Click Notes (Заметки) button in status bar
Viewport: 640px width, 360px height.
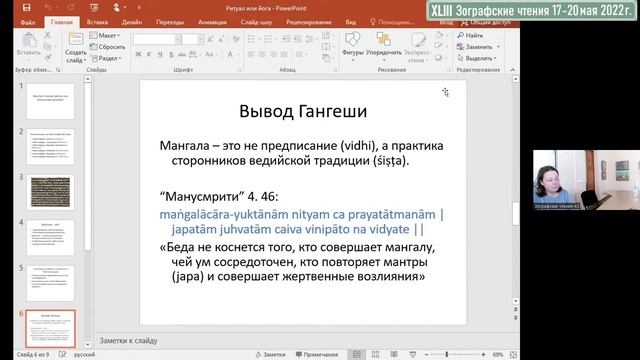(x=270, y=354)
